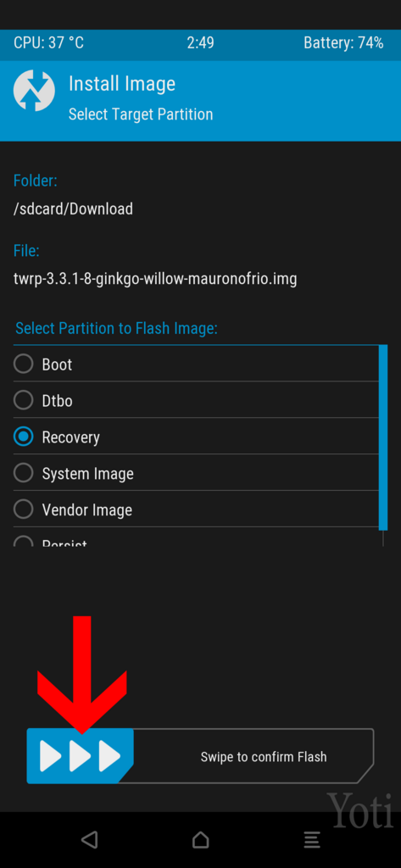Click the partition list blue scrollbar
Viewport: 401px width, 868px height.
pos(383,437)
